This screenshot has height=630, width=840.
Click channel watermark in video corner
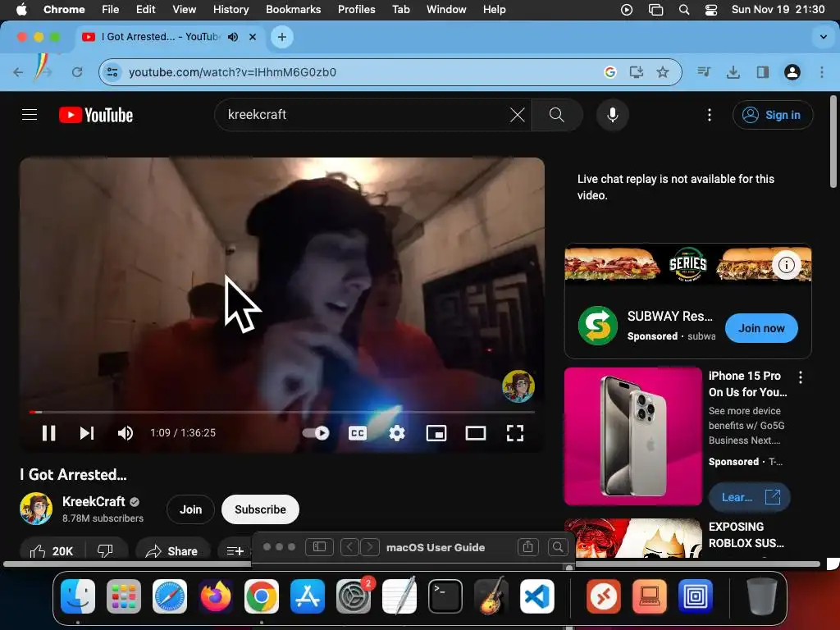coord(518,386)
